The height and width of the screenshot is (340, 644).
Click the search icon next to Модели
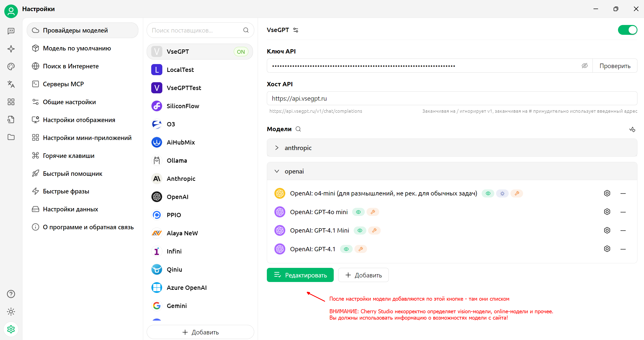[x=298, y=129]
